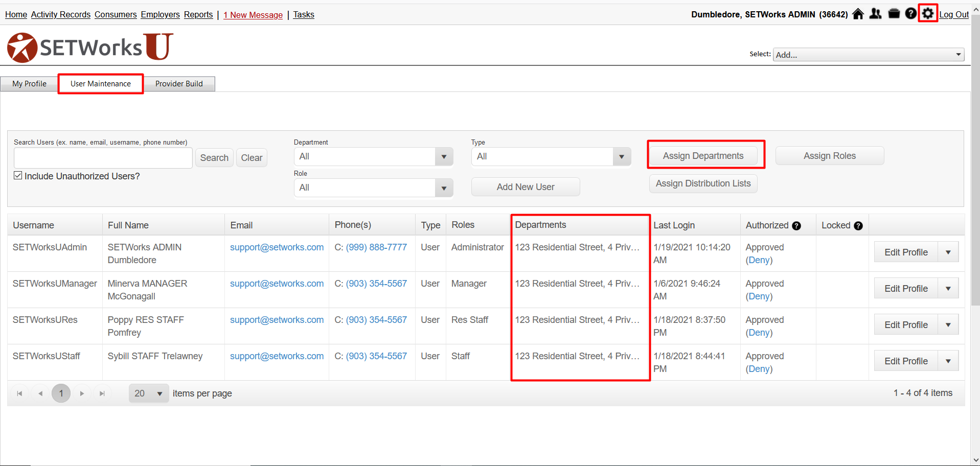
Task: Click email link for SETWorksUAdmin
Action: coord(277,247)
